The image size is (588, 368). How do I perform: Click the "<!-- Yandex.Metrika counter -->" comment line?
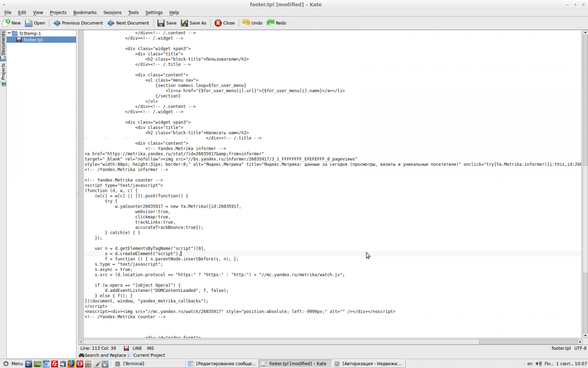coord(125,180)
